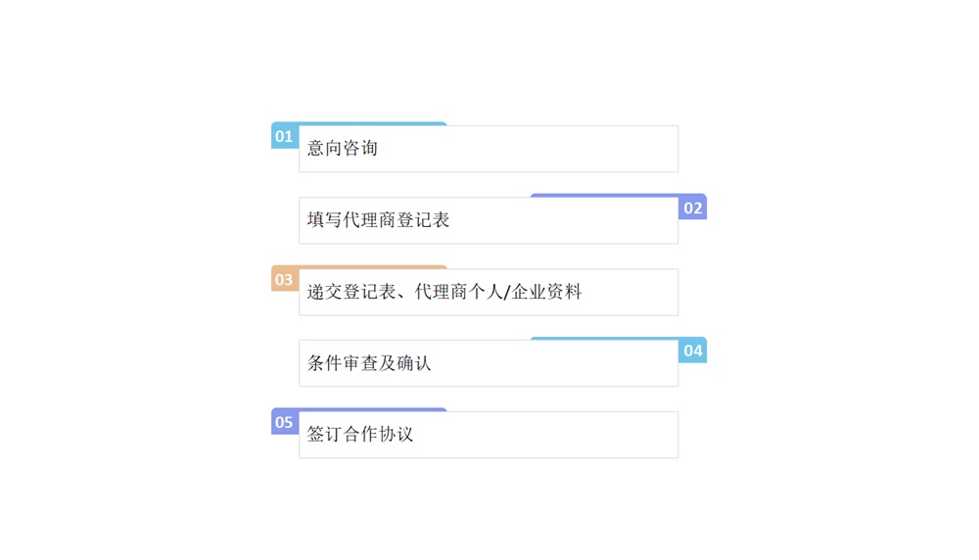Click the purple 05 step badge
The image size is (979, 560).
[x=285, y=422]
